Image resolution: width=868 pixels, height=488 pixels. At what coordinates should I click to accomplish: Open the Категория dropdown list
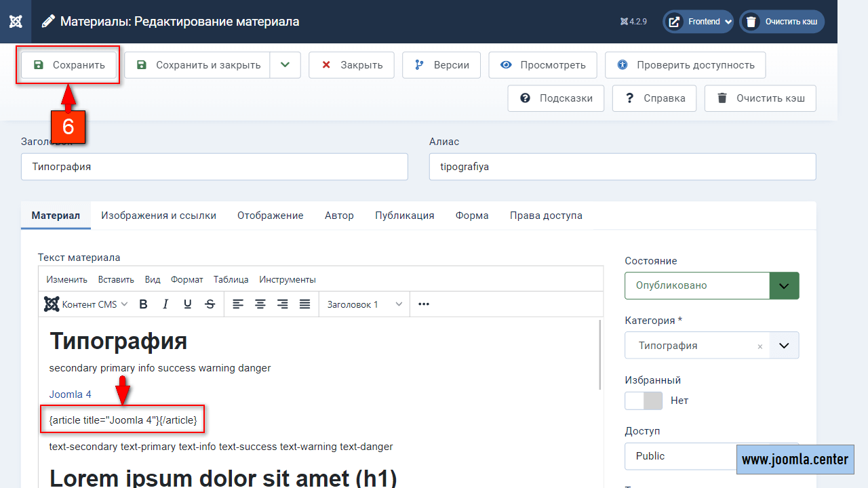click(784, 346)
